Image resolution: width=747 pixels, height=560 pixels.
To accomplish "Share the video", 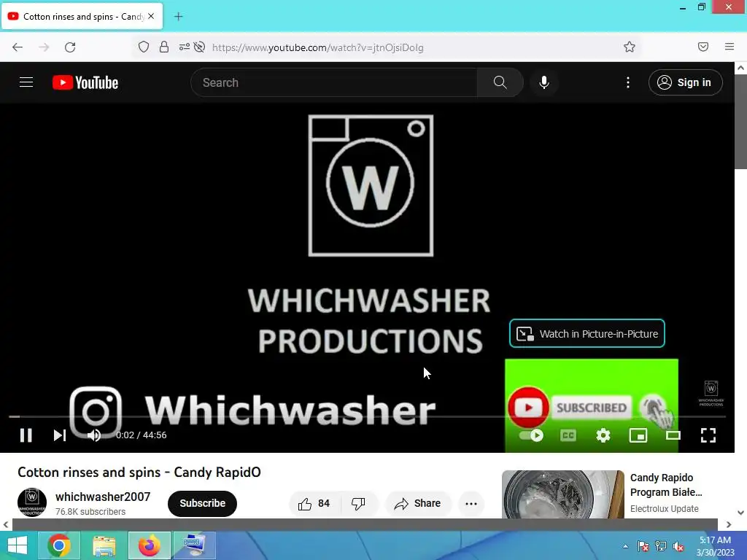I will coord(418,503).
